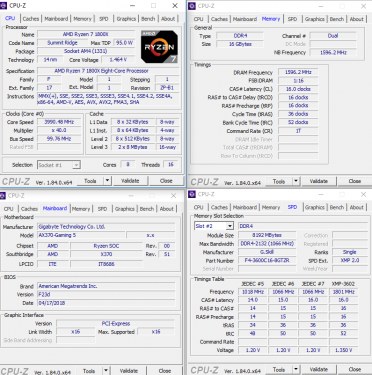Open Mainboard tab in CPU window
The image size is (372, 375).
pyautogui.click(x=56, y=19)
